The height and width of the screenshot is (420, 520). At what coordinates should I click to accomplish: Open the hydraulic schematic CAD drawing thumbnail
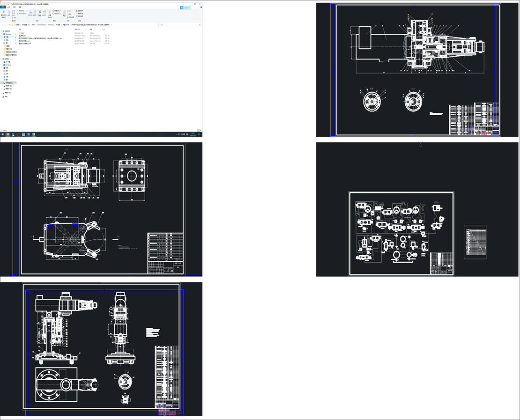(417, 209)
